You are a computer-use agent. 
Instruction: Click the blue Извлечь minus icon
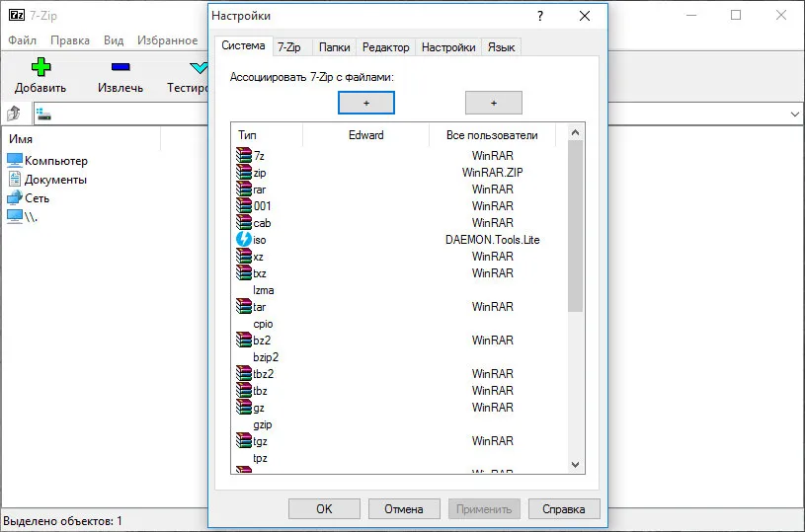click(121, 67)
